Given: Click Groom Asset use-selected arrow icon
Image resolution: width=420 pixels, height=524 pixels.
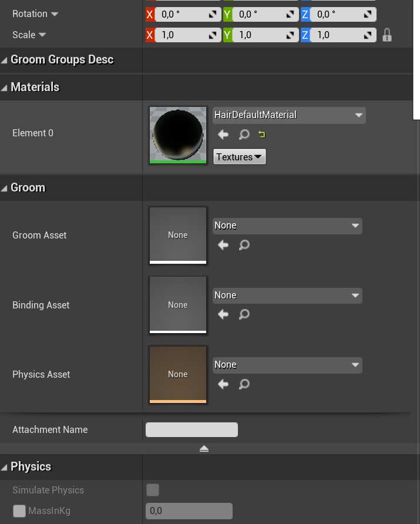Looking at the screenshot, I should pos(223,245).
